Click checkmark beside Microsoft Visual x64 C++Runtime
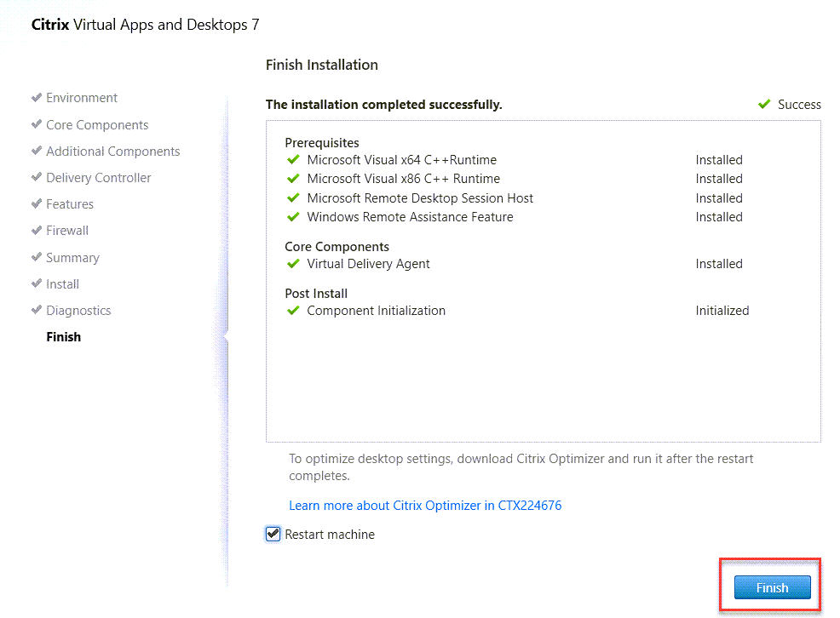 (x=293, y=160)
